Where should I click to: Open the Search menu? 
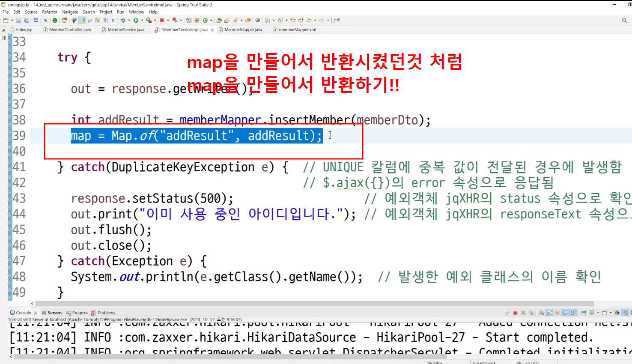[x=89, y=12]
